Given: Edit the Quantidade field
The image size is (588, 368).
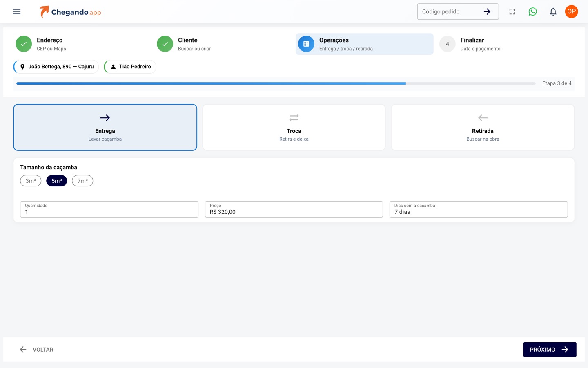Looking at the screenshot, I should (109, 209).
